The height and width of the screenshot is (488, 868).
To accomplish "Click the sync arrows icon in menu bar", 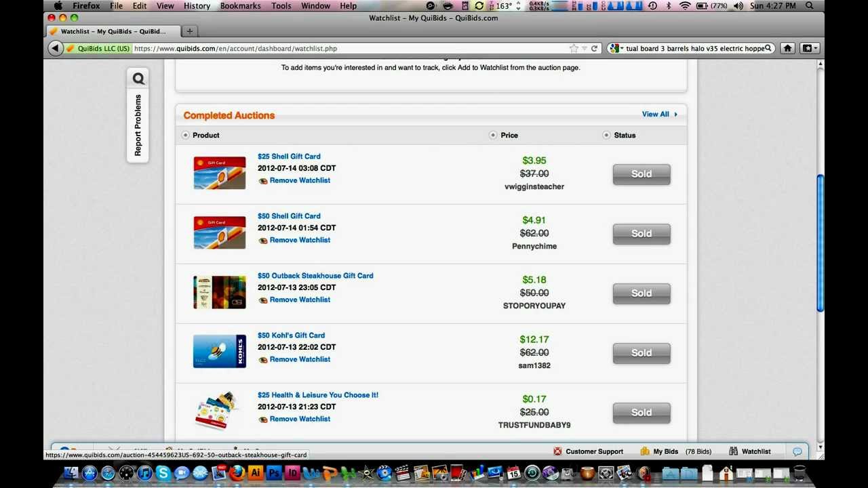I will [x=479, y=5].
